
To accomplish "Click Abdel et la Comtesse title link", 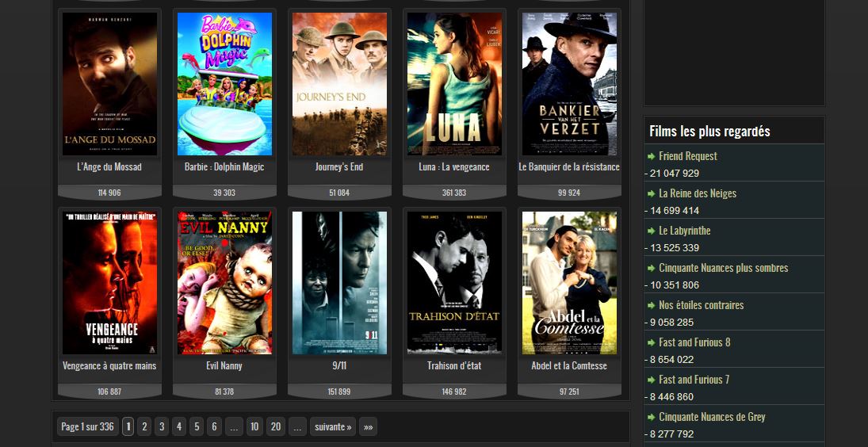I will pyautogui.click(x=569, y=365).
